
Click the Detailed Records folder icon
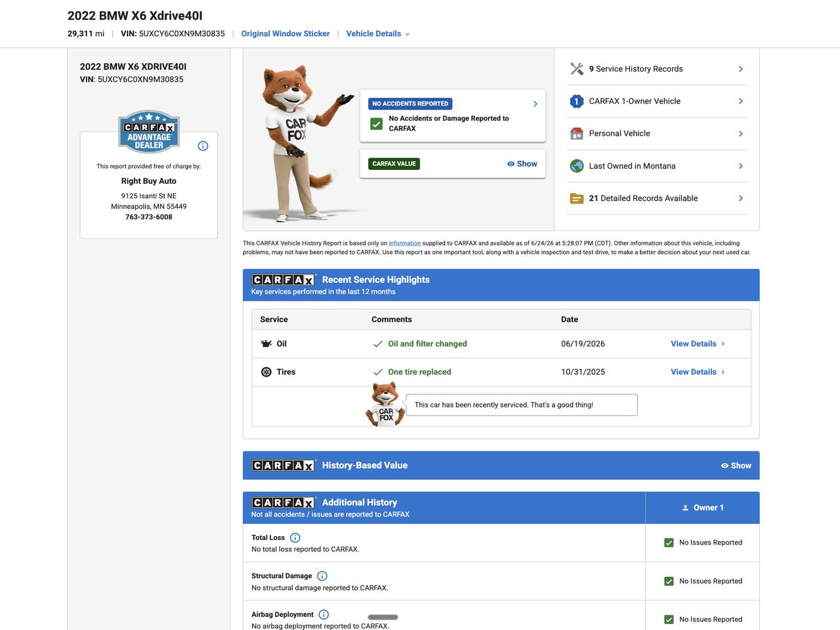point(577,198)
